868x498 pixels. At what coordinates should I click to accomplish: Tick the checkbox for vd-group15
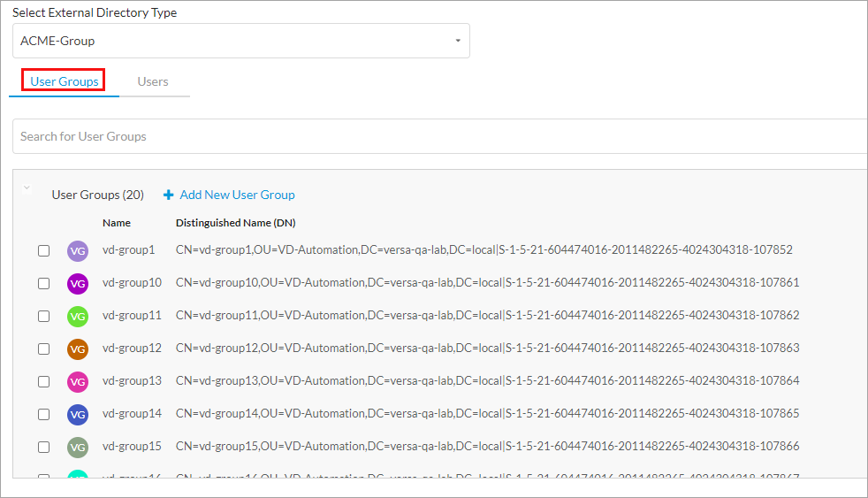pyautogui.click(x=43, y=448)
